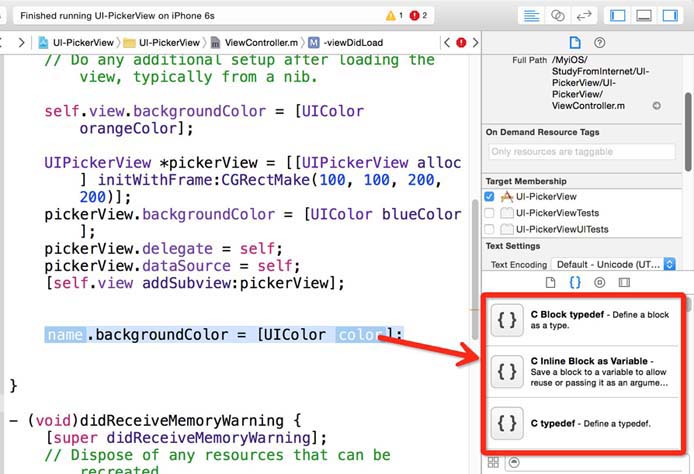Open the Assistant editor
Viewport: 694px width, 474px height.
(558, 16)
